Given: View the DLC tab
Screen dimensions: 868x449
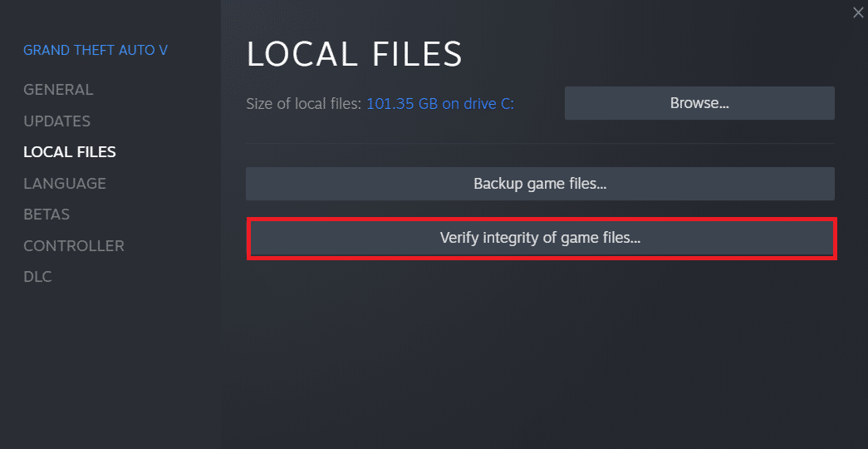Looking at the screenshot, I should [x=37, y=277].
